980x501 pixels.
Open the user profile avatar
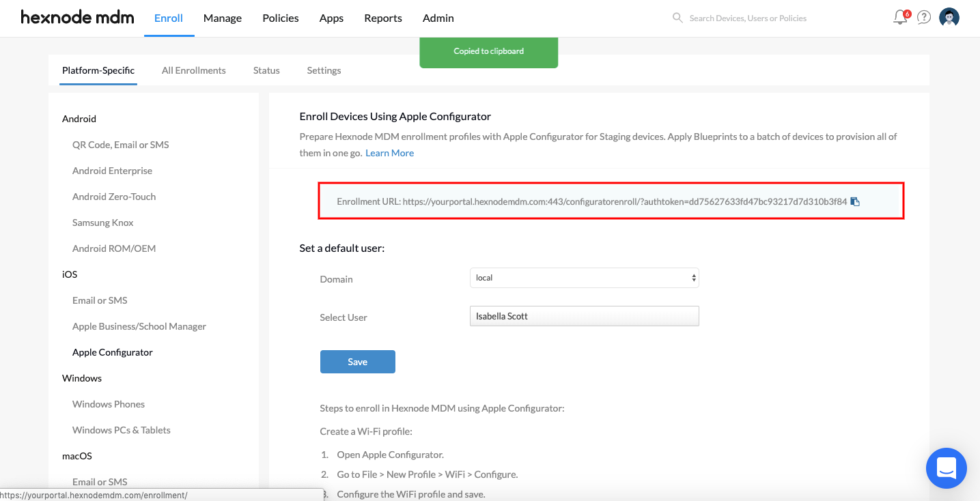[949, 18]
